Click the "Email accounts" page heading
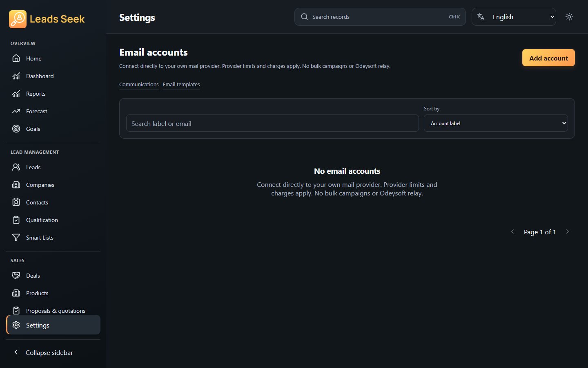Screen dimensions: 588x368 point(154,52)
